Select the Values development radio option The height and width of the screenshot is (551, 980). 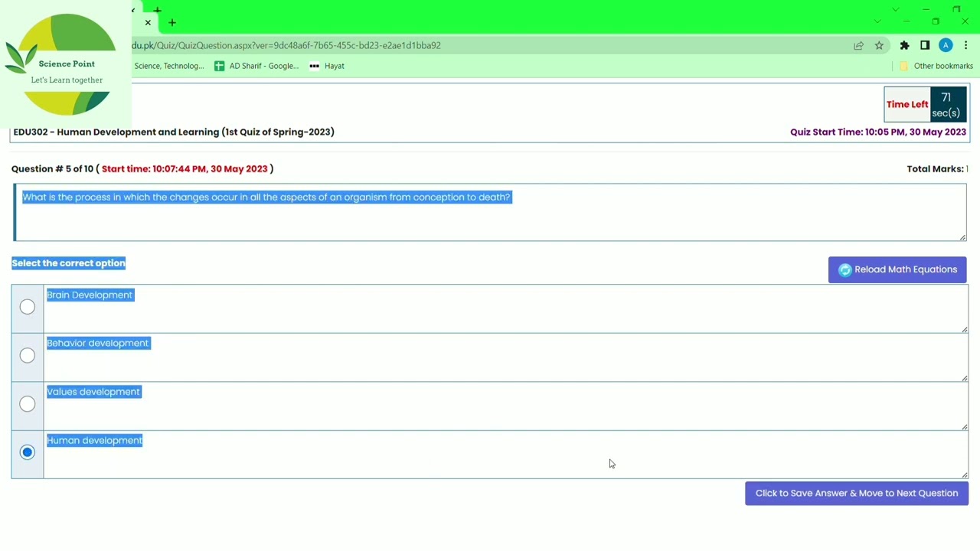[28, 404]
